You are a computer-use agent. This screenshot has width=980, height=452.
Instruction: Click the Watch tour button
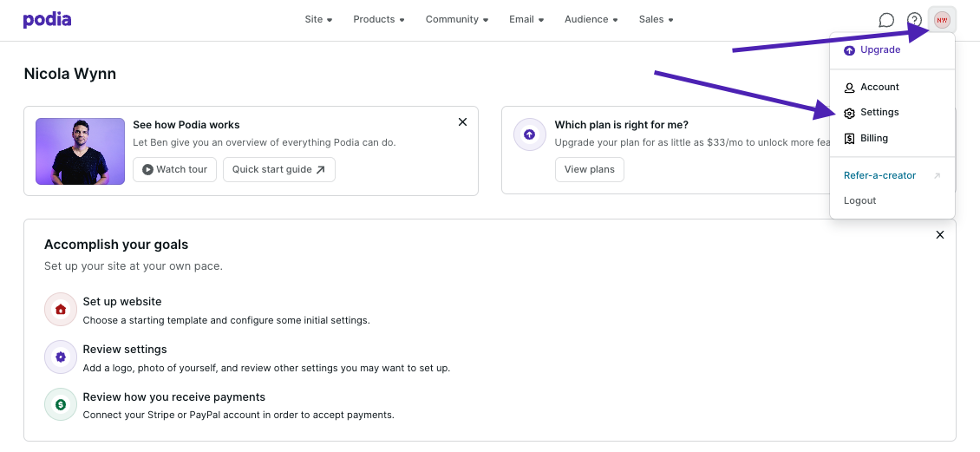click(x=174, y=169)
